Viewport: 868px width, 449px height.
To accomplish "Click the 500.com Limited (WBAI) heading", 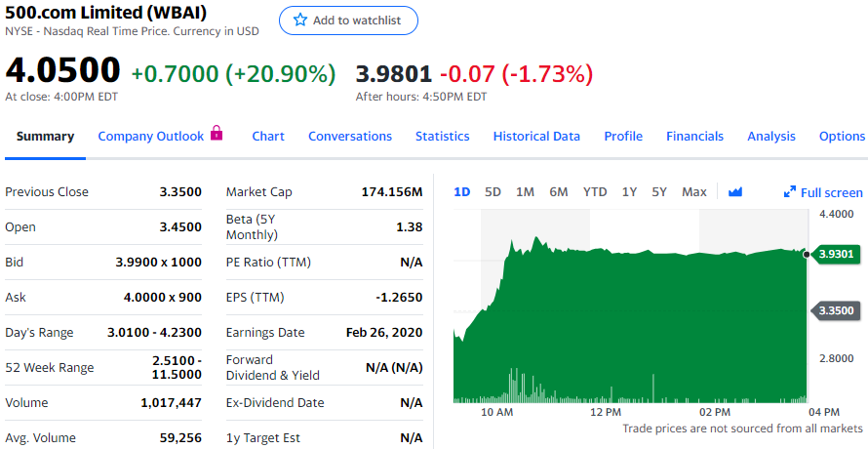I will coord(105,12).
